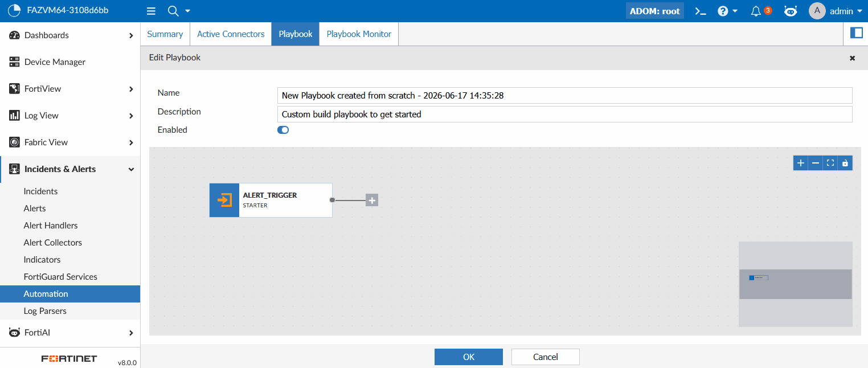Open the CLI console icon
This screenshot has width=868, height=368.
[701, 11]
